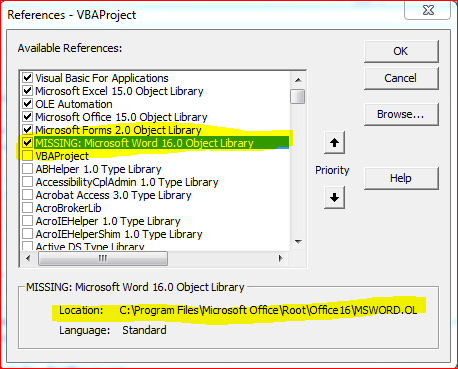Viewport: 458px width, 369px height.
Task: Click OK to confirm references
Action: pyautogui.click(x=401, y=51)
